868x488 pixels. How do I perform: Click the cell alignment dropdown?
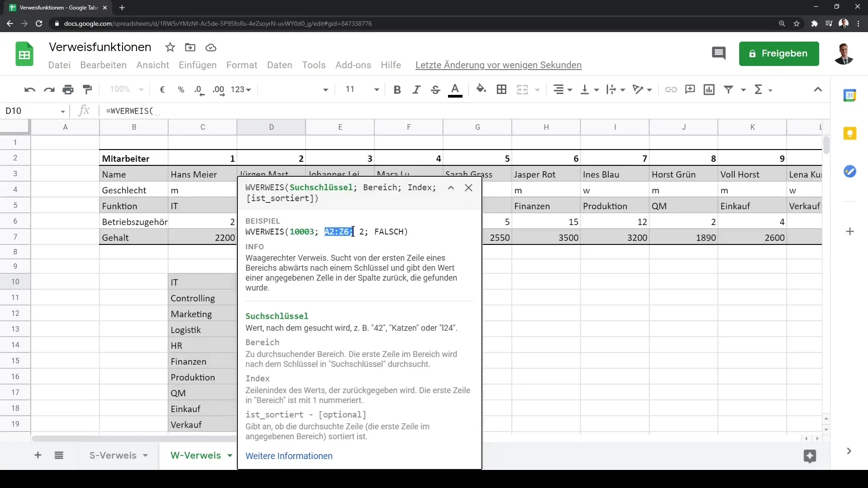click(563, 89)
